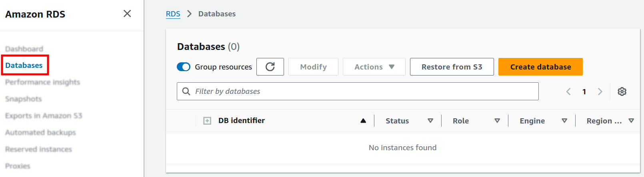Open table preferences gear icon
Image resolution: width=644 pixels, height=177 pixels.
tap(622, 91)
